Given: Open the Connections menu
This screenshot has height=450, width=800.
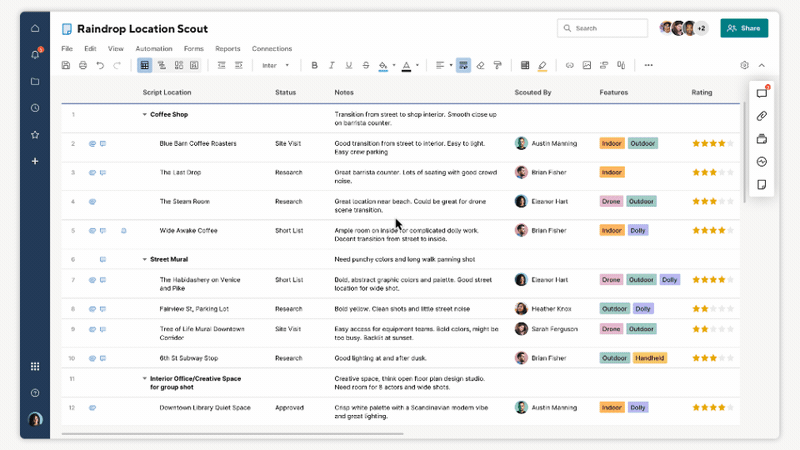Looking at the screenshot, I should (272, 48).
